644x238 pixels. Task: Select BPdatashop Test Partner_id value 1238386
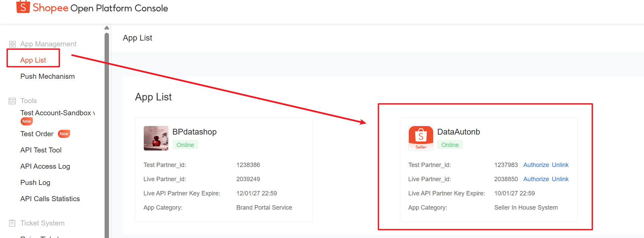pyautogui.click(x=248, y=165)
